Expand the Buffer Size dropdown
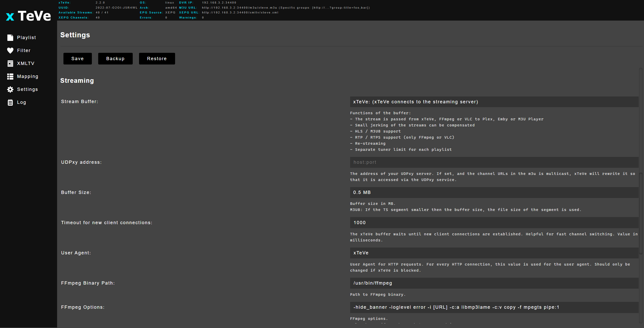 pos(494,192)
